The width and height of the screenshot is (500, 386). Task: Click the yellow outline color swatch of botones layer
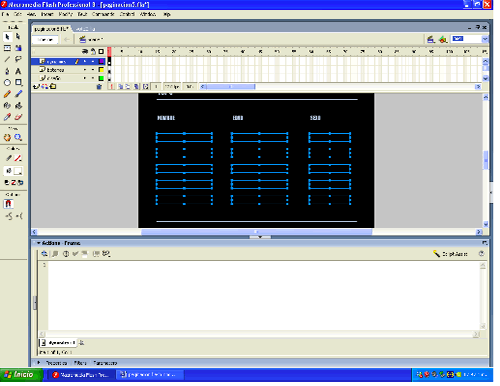point(101,70)
